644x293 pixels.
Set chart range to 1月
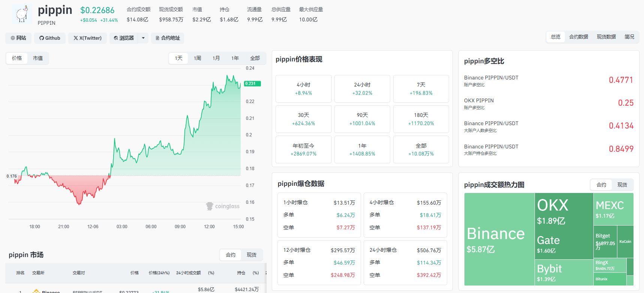click(x=216, y=58)
